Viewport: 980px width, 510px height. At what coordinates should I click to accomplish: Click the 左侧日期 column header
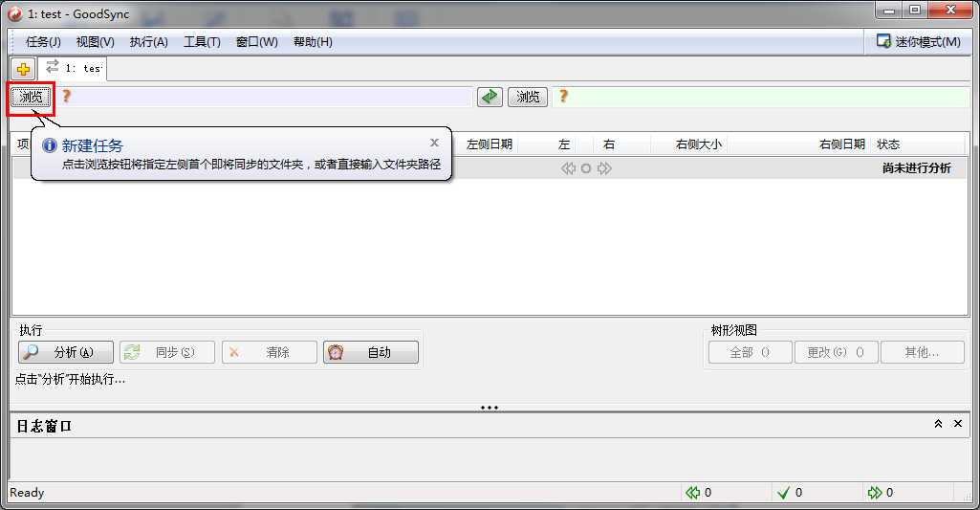(x=490, y=144)
